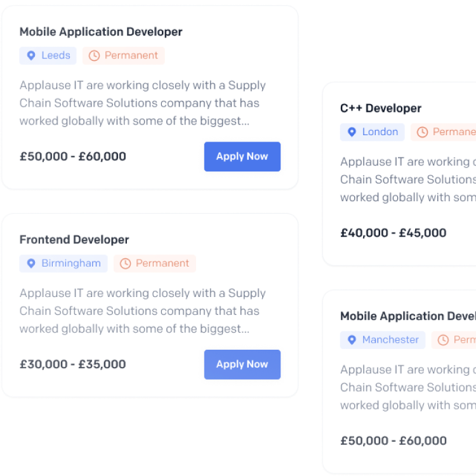Click the £30,000 - £35,000 salary text
476x476 pixels.
(x=73, y=364)
